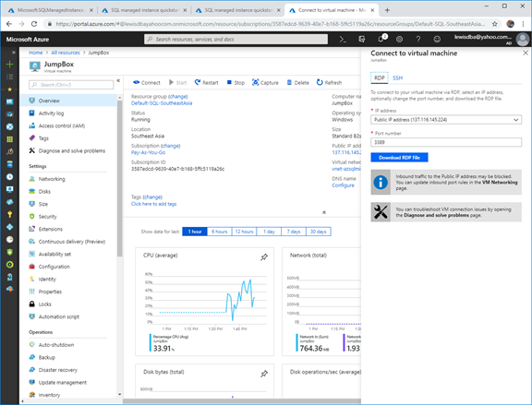Image resolution: width=532 pixels, height=405 pixels.
Task: Select the 1 hour time range
Action: pyautogui.click(x=195, y=232)
